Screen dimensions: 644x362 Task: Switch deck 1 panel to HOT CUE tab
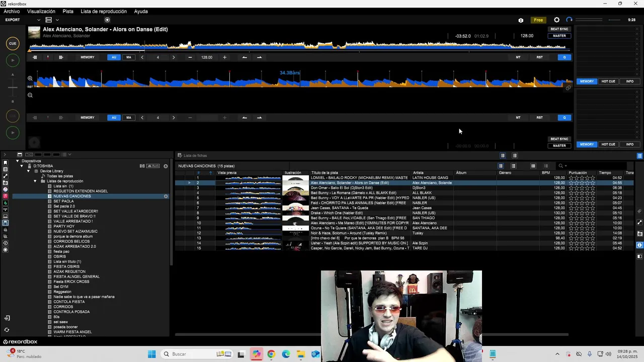coord(608,81)
